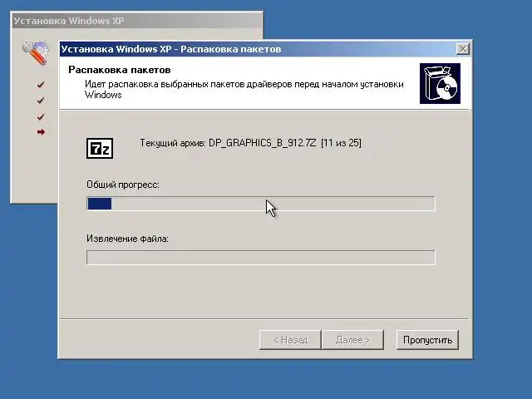532x399 pixels.
Task: Click the red arrow current-step marker
Action: 41,132
